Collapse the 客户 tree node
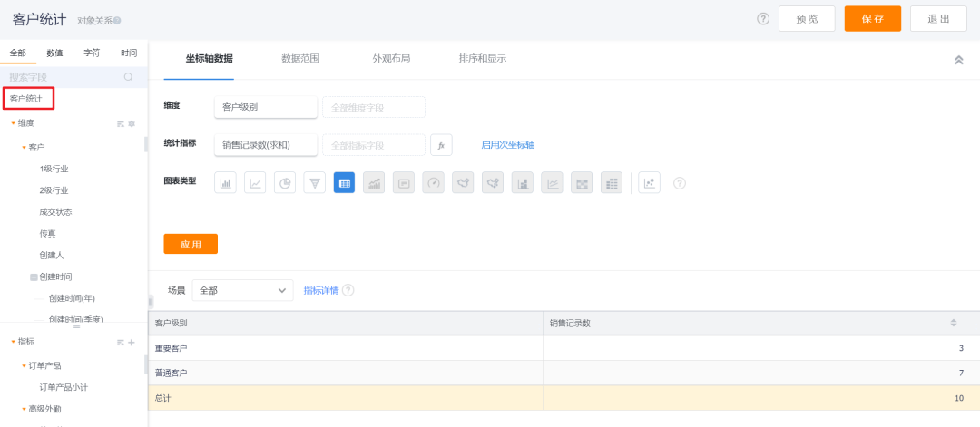980x427 pixels. tap(24, 148)
